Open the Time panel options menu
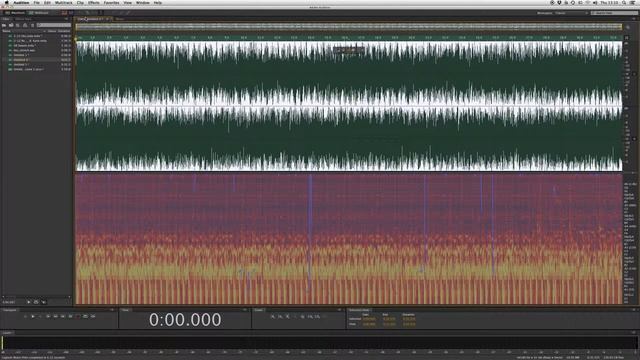The height and width of the screenshot is (360, 640). point(245,310)
